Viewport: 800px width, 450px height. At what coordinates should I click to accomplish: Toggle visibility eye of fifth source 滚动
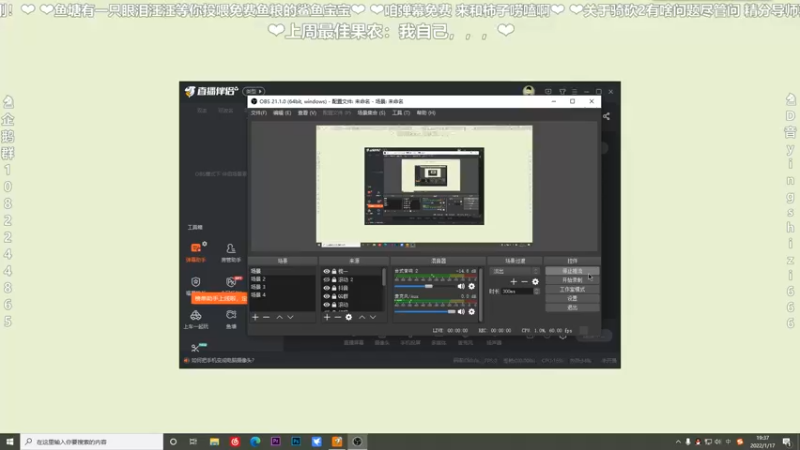(327, 305)
